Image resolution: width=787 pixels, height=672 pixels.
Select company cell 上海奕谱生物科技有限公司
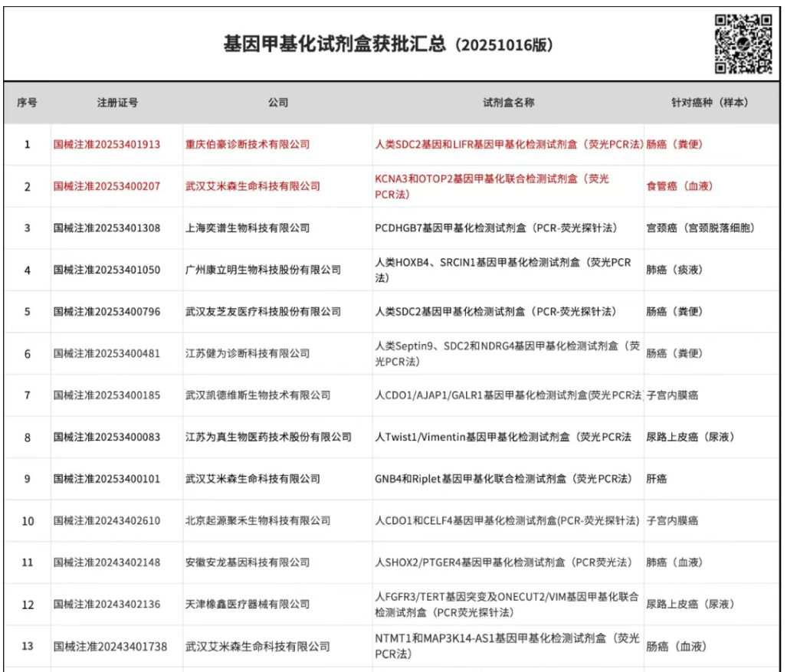tap(247, 228)
